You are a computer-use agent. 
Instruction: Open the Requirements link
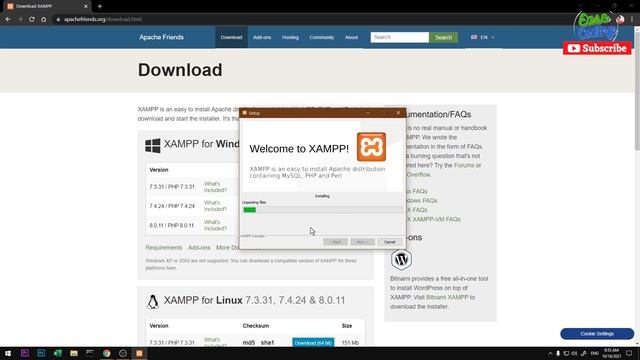(164, 248)
